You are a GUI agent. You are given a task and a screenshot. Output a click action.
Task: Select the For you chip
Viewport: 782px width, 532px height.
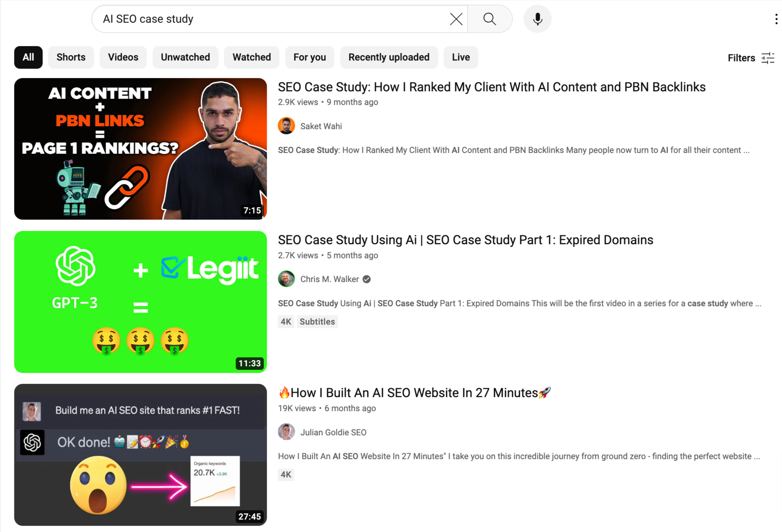coord(309,57)
